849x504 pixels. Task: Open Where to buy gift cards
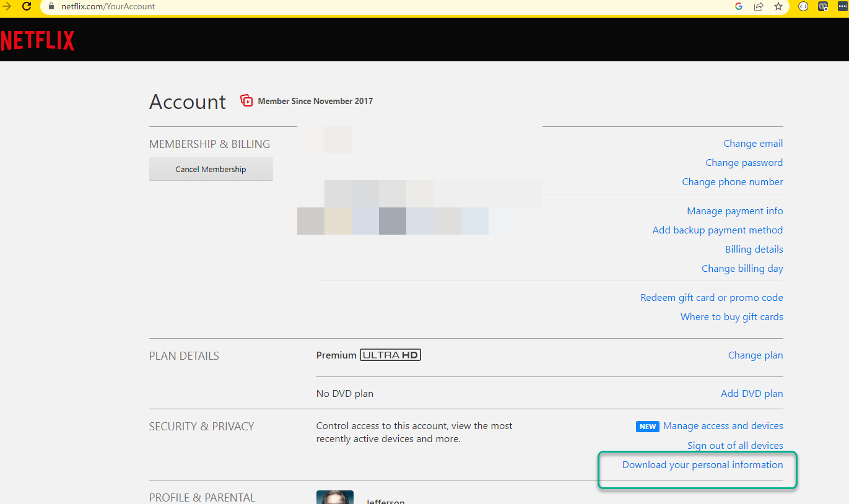732,317
